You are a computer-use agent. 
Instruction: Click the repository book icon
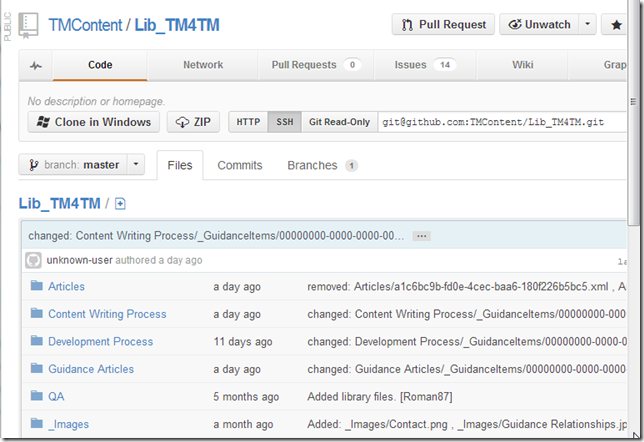[29, 25]
